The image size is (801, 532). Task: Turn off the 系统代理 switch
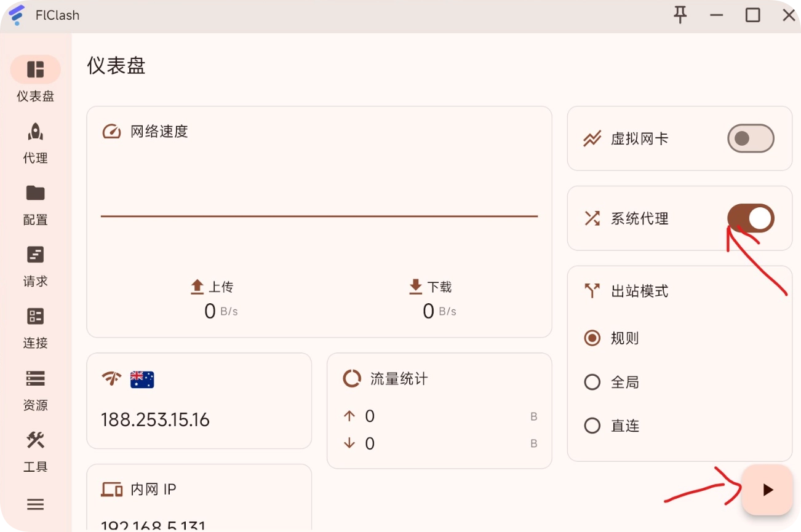(750, 218)
